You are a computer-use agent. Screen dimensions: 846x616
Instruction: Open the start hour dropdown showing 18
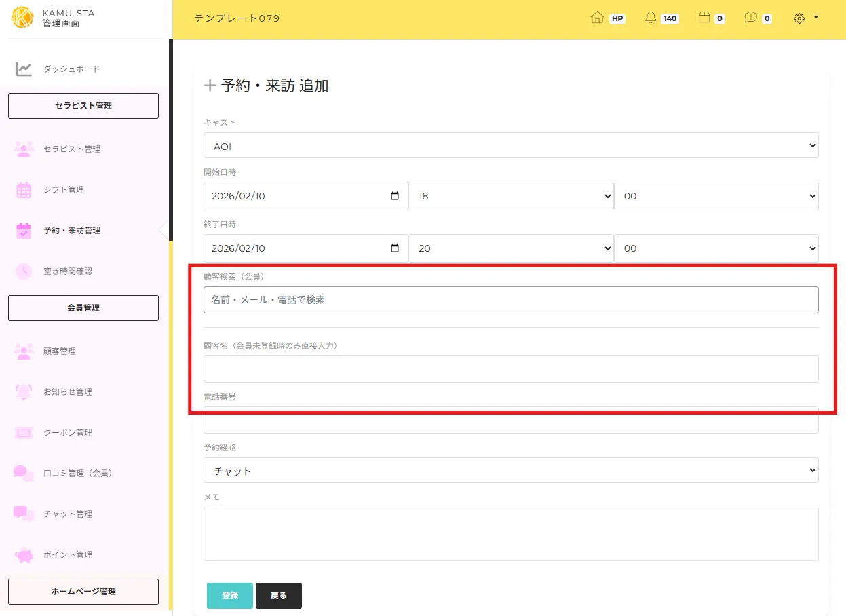[510, 196]
